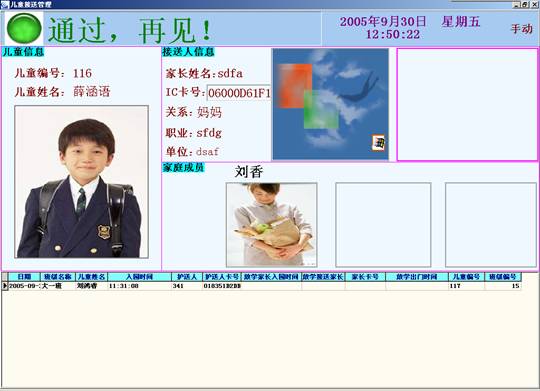Screen dimensions: 540x391
Task: Click the parent photo with blue sky image
Action: [x=331, y=104]
